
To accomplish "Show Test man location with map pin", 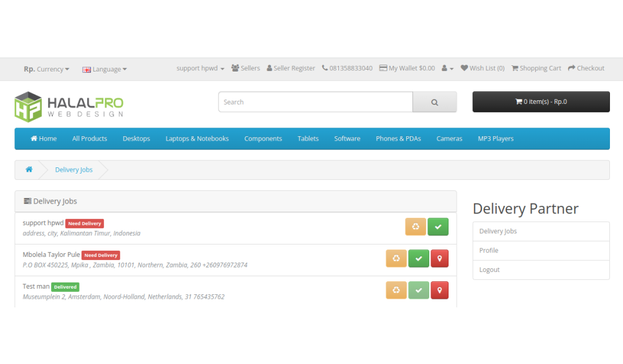I will tap(439, 290).
